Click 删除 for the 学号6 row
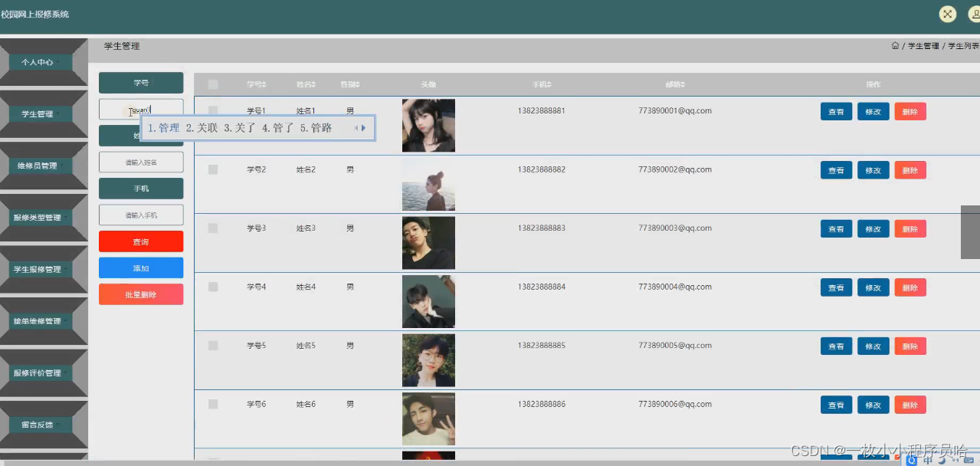Screen dimensions: 980x466 click(910, 405)
